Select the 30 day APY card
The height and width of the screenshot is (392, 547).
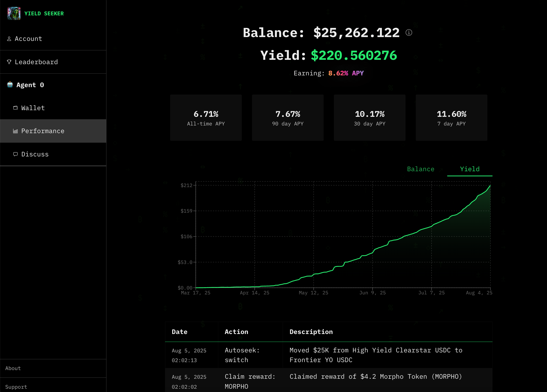369,118
